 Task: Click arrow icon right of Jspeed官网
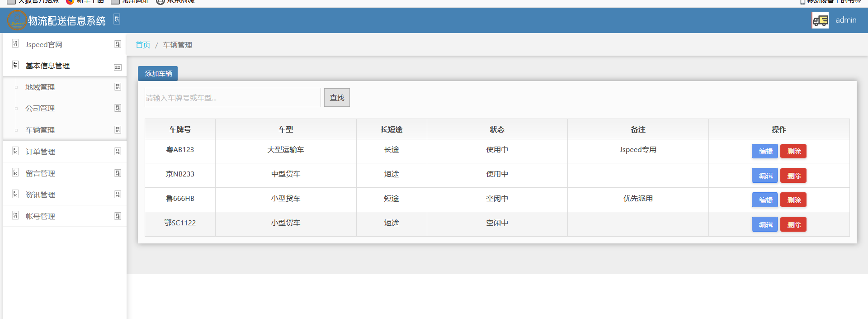point(118,44)
